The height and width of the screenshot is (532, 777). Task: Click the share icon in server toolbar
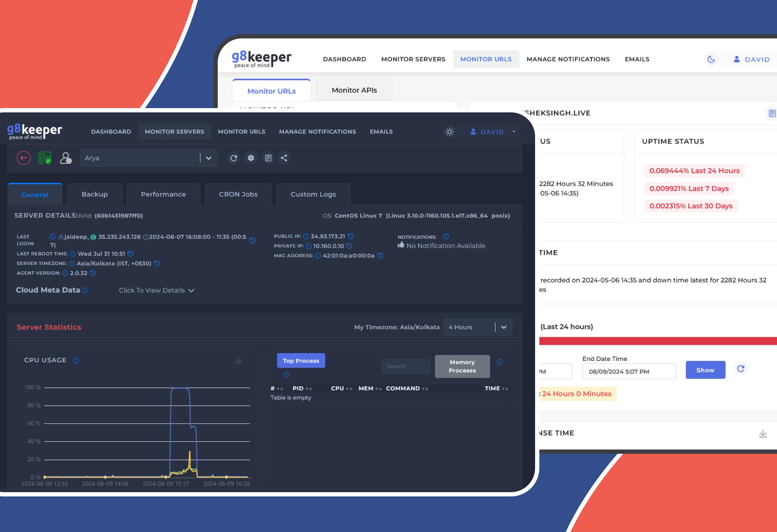[x=284, y=158]
